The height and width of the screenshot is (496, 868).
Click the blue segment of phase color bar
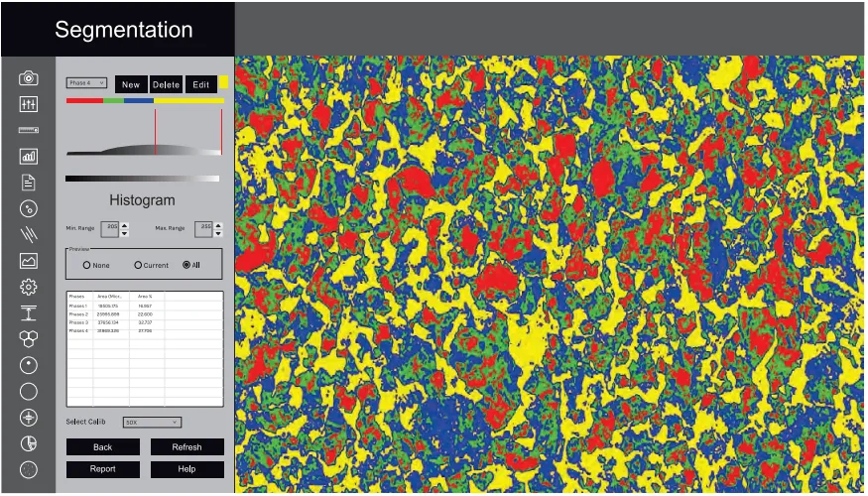(x=139, y=101)
